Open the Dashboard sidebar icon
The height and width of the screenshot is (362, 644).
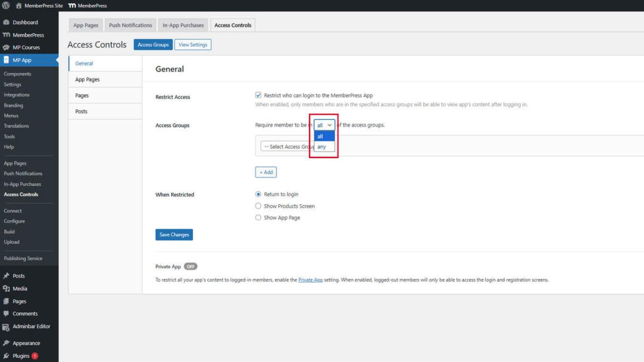click(x=7, y=22)
